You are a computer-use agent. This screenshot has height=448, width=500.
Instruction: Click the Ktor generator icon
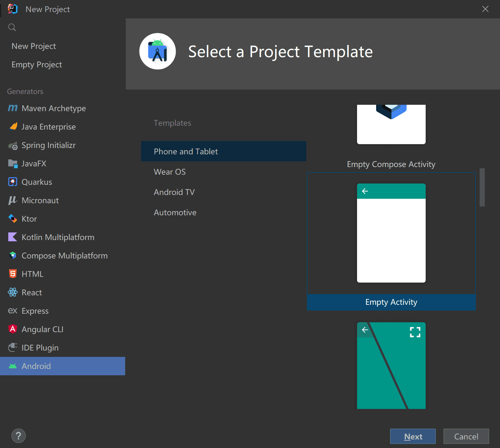tap(13, 219)
